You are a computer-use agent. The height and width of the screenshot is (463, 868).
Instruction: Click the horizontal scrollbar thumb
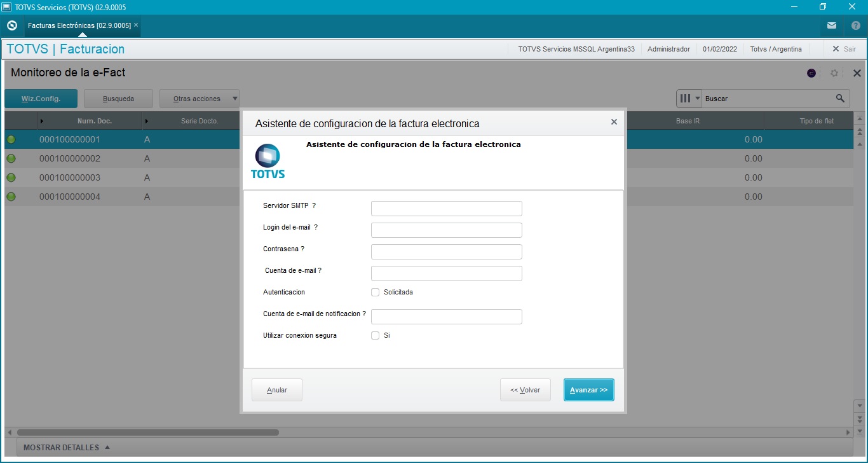pos(147,432)
